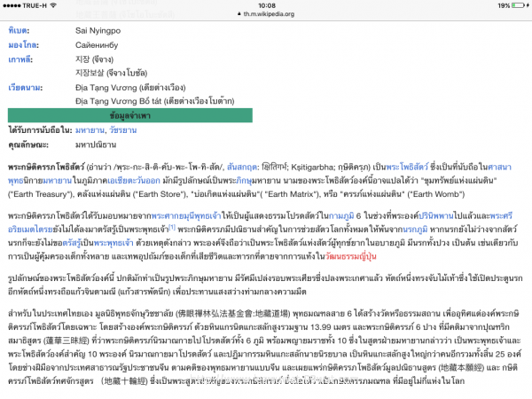The width and height of the screenshot is (532, 399).
Task: Open the พระศากยมุนีพุทธเจ้า link
Action: 186,215
